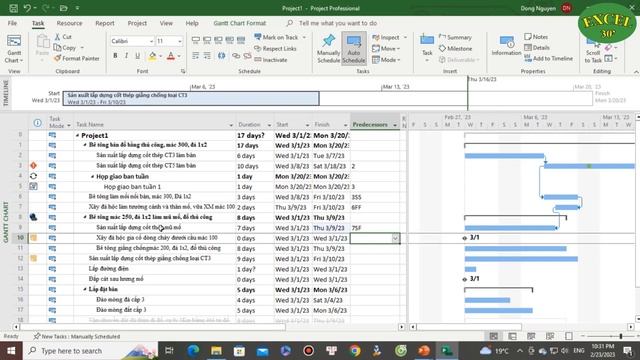Open the Gantt Chart view button

14,49
